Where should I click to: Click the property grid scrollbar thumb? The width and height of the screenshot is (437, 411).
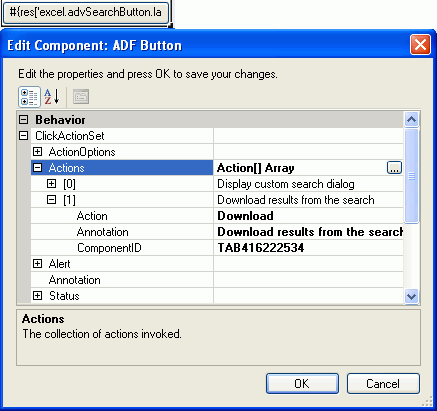point(411,175)
